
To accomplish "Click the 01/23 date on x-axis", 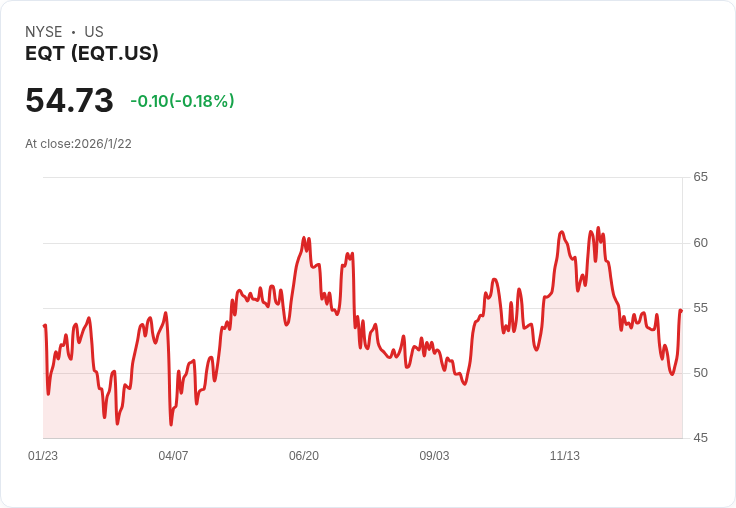I will [43, 456].
